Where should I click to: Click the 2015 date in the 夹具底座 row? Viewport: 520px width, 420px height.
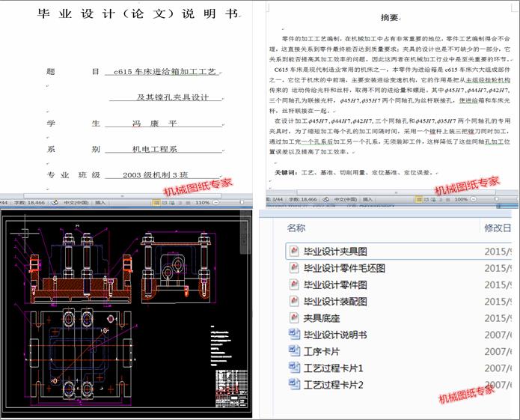(497, 318)
